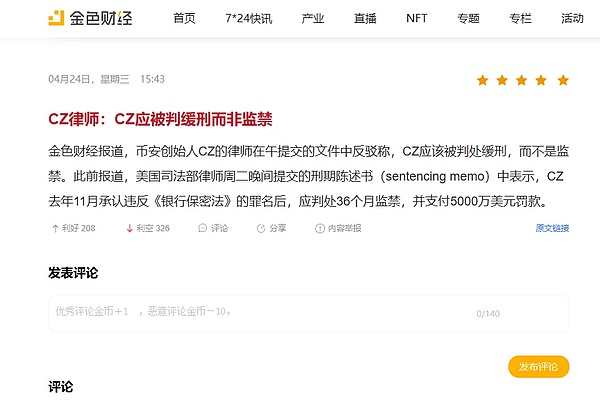Click the 利空 downvote arrow icon
This screenshot has width=600, height=400.
[129, 229]
